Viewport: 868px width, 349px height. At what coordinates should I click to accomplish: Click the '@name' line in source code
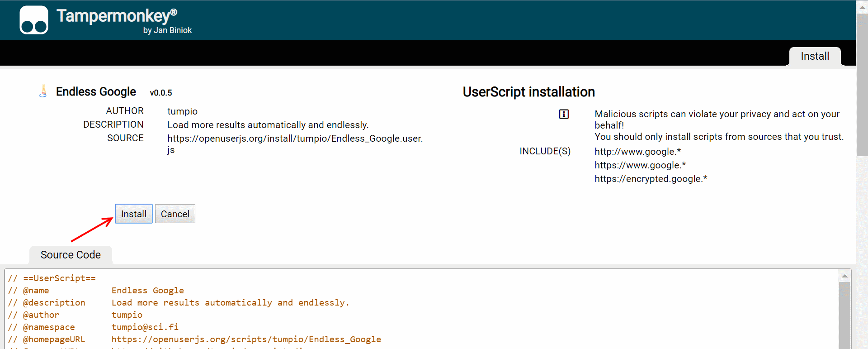[96, 290]
